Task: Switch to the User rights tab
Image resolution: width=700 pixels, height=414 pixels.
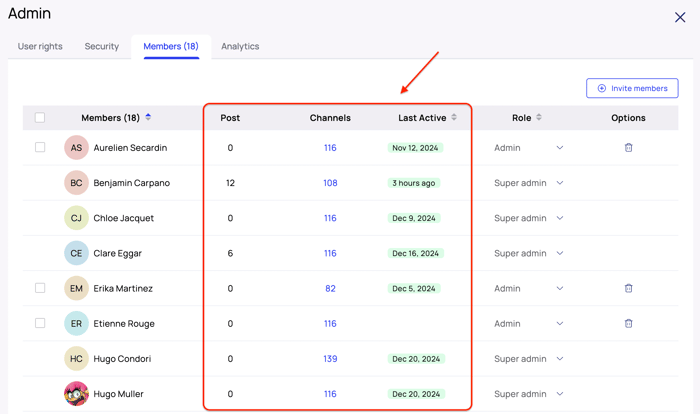Action: pos(40,46)
